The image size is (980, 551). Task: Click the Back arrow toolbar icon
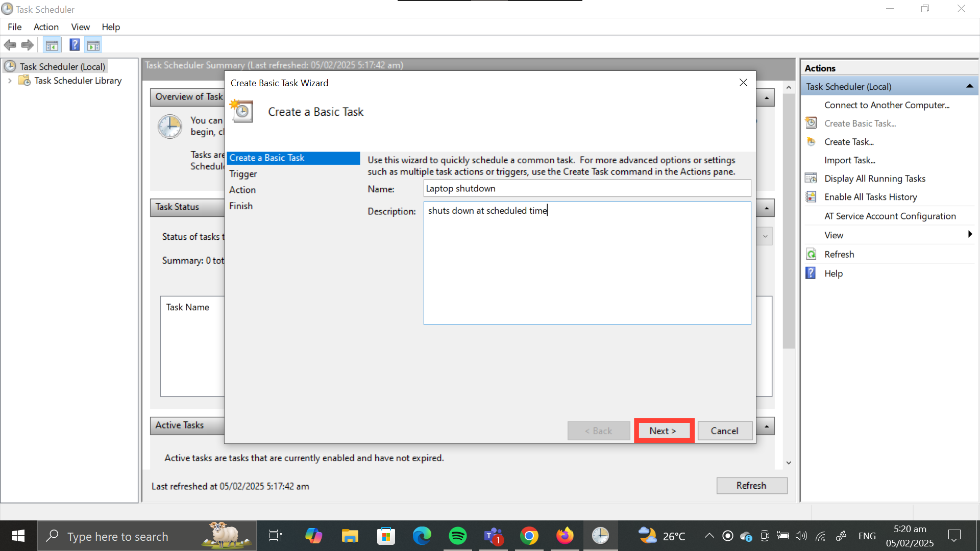point(10,45)
